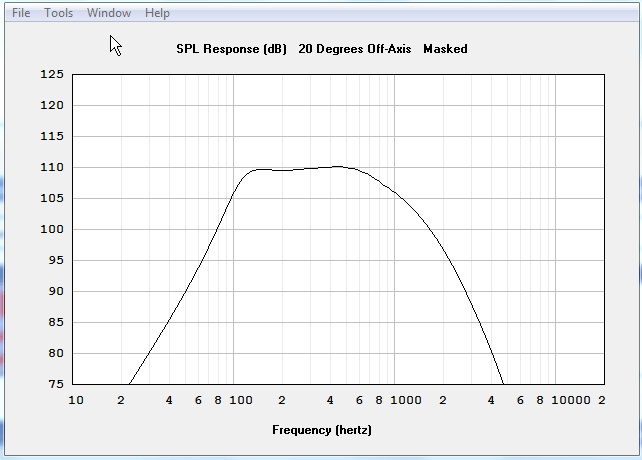The width and height of the screenshot is (642, 460).
Task: Click the 'Frequency (hertz)' axis label
Action: pos(322,430)
